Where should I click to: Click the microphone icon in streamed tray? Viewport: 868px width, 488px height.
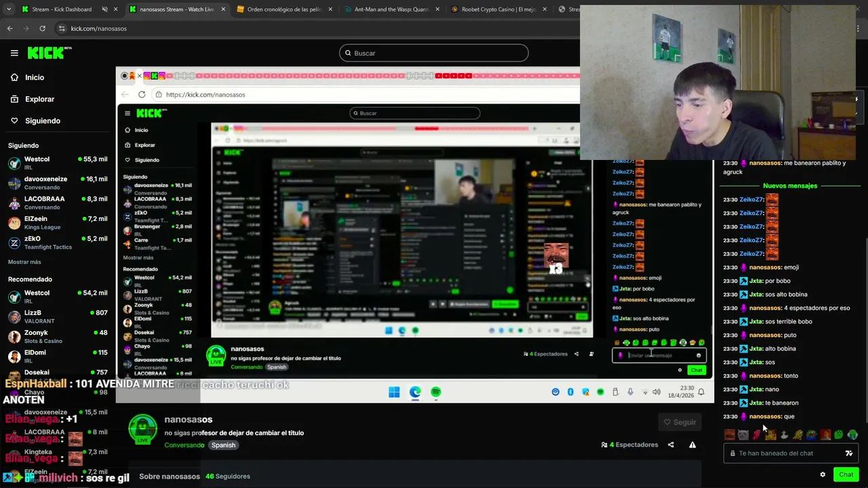(x=630, y=392)
